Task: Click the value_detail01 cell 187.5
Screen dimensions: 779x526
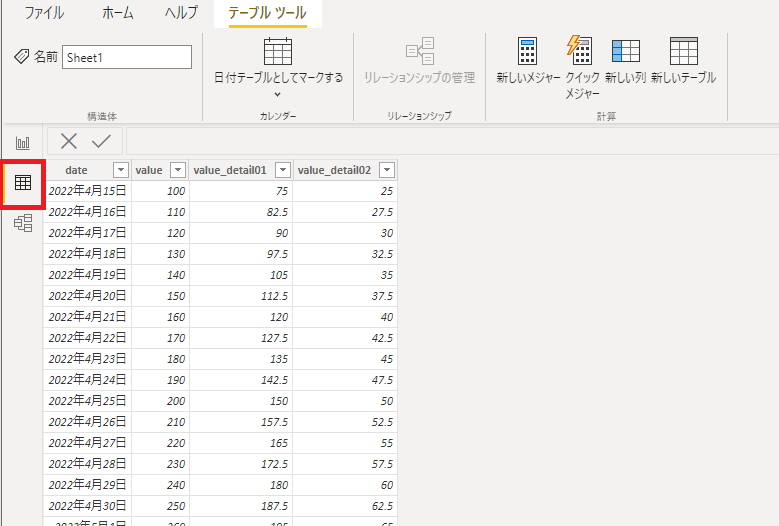Action: click(x=241, y=506)
